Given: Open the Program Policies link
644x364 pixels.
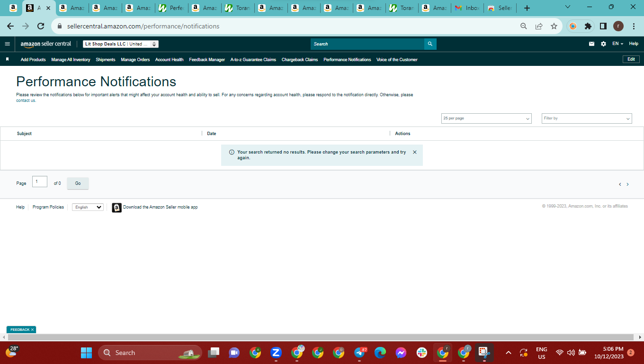Looking at the screenshot, I should click(48, 207).
